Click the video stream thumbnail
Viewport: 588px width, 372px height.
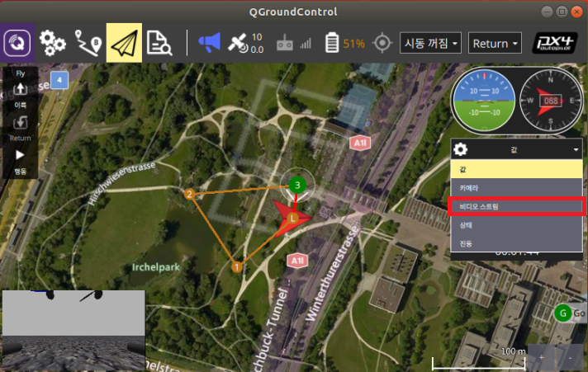pyautogui.click(x=73, y=331)
